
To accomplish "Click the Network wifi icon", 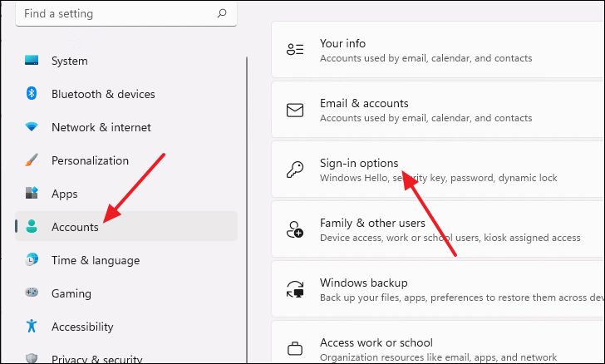I will 32,126.
